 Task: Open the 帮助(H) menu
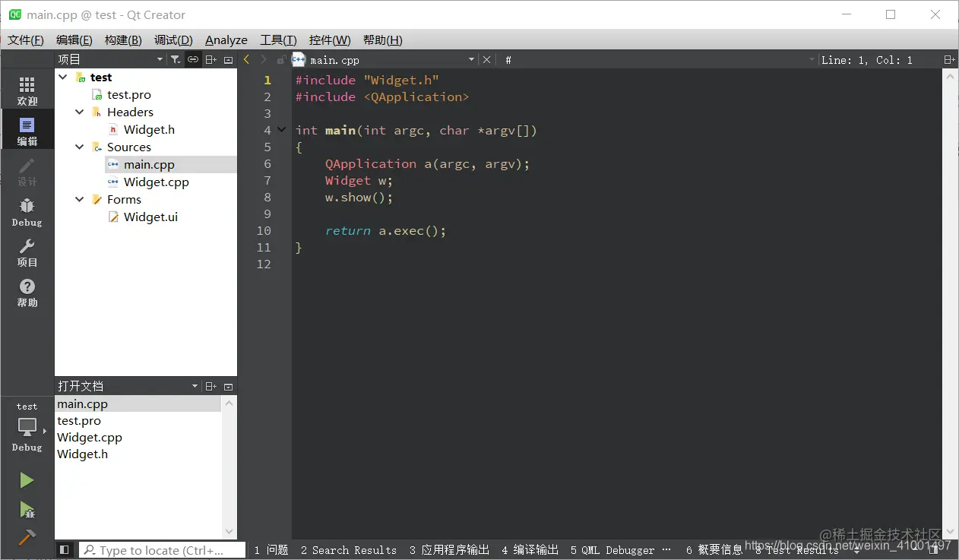pyautogui.click(x=383, y=40)
